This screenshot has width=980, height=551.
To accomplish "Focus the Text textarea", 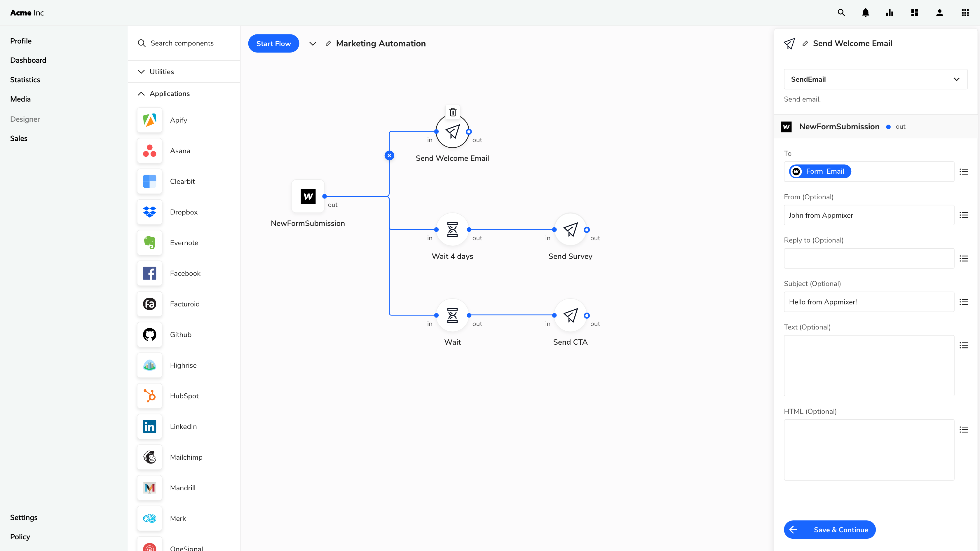I will [869, 365].
